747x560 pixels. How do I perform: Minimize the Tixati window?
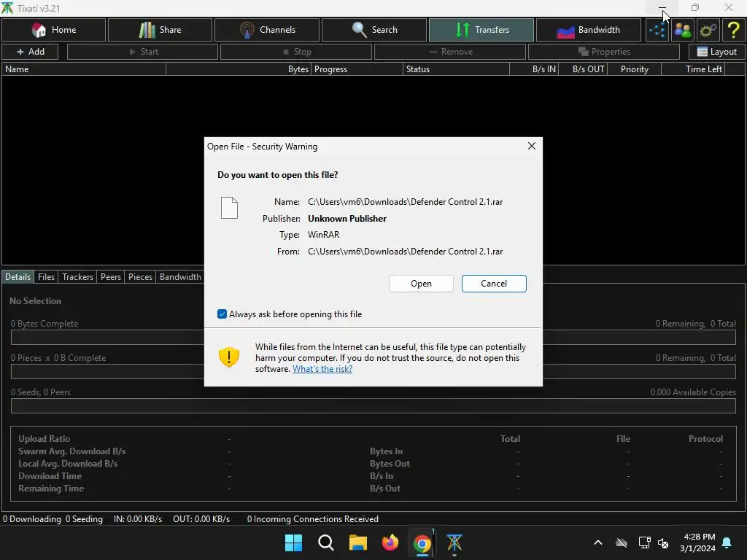point(662,8)
